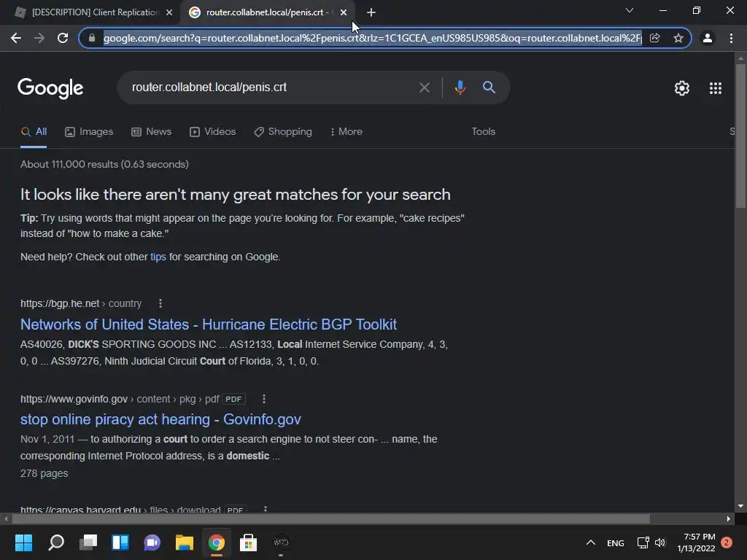Viewport: 747px width, 560px height.
Task: Open the network status tray icon
Action: 643,542
